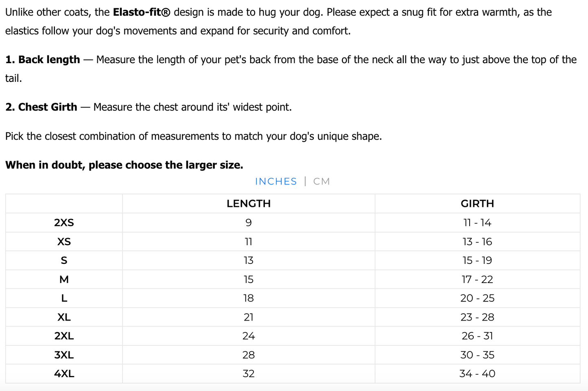Switch size chart units to CM
The width and height of the screenshot is (588, 391).
321,182
